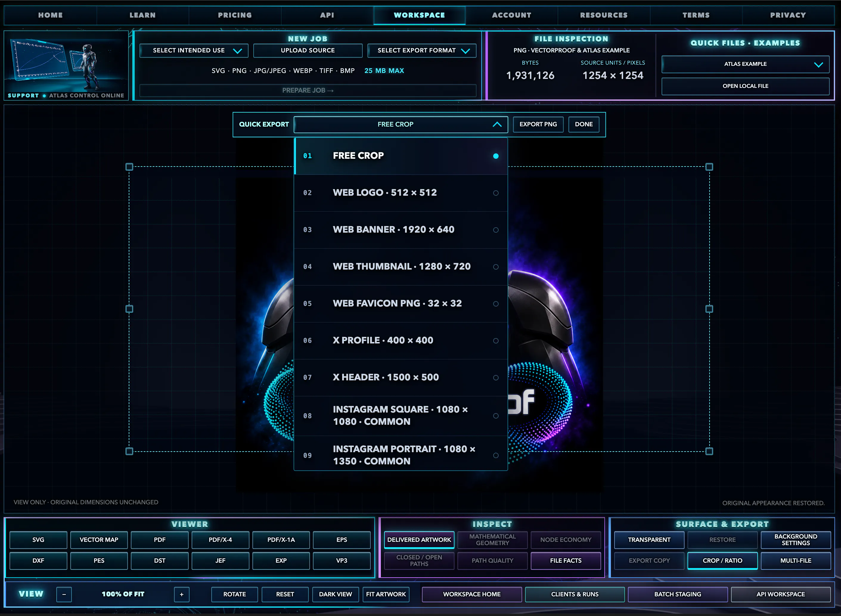Select X Header 1500 × 500 preset

pos(401,377)
